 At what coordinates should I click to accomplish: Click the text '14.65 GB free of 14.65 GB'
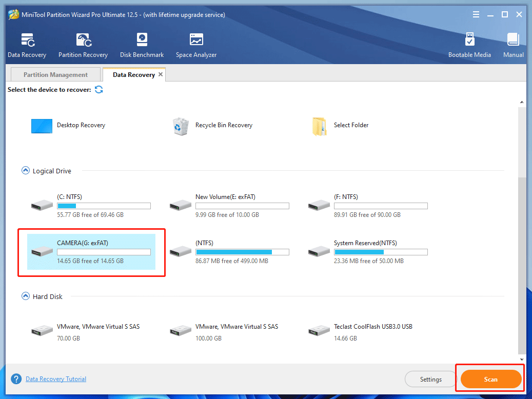(90, 261)
